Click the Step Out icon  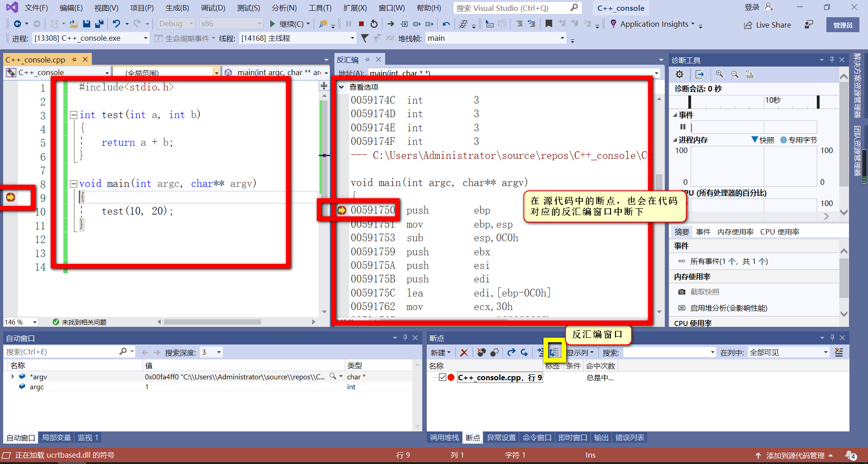point(429,24)
